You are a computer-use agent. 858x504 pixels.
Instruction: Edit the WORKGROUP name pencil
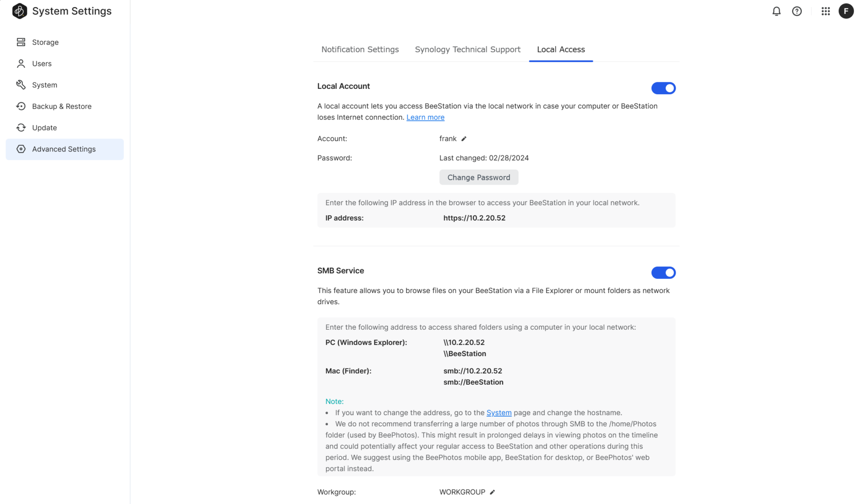click(x=492, y=492)
